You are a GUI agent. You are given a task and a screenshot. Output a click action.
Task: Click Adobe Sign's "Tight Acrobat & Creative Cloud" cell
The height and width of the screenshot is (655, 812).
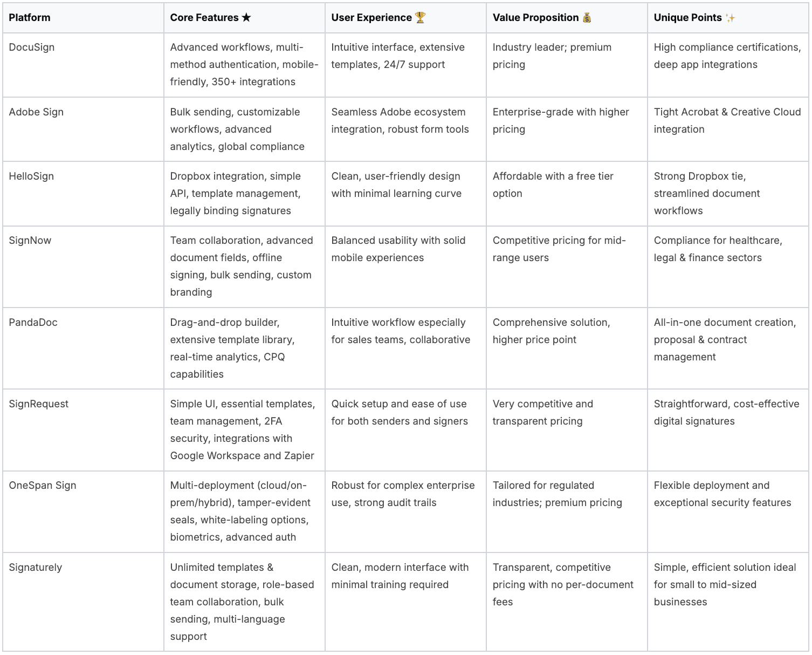727,121
